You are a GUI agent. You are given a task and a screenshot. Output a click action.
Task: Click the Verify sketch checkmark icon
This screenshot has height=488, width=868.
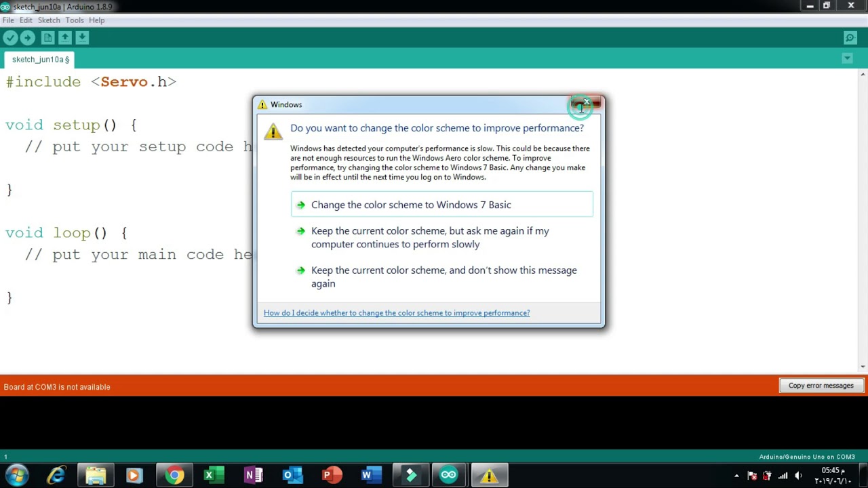click(10, 38)
